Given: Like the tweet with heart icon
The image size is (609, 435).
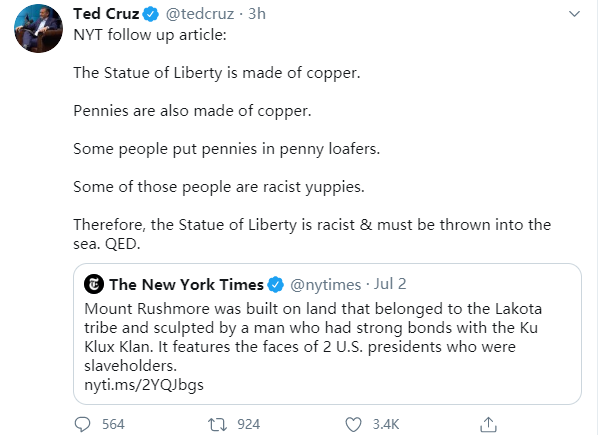Looking at the screenshot, I should point(351,423).
